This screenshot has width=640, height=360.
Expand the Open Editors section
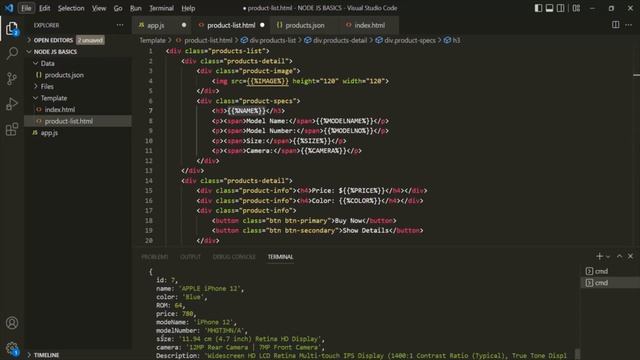click(x=53, y=40)
